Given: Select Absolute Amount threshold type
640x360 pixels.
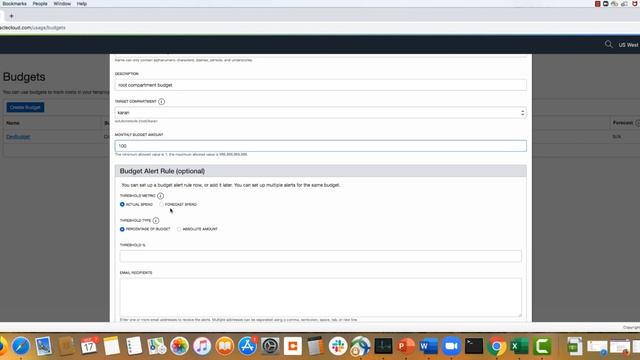Looking at the screenshot, I should point(179,229).
